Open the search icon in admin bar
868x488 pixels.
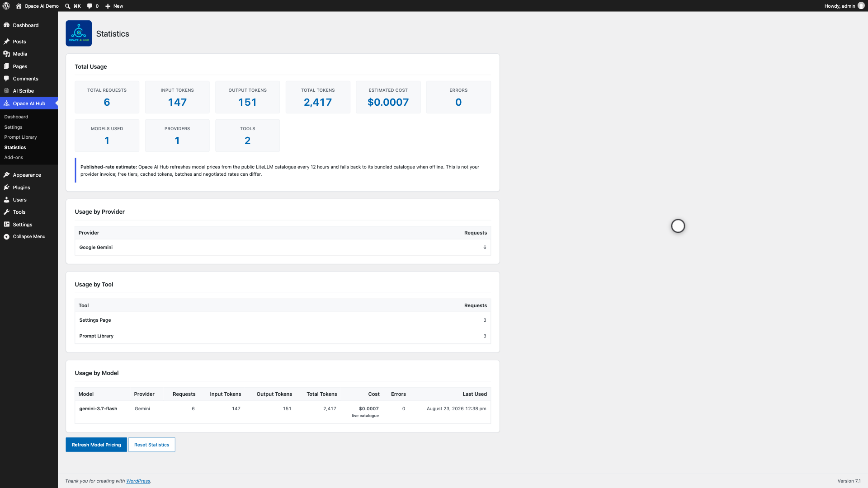pyautogui.click(x=67, y=6)
